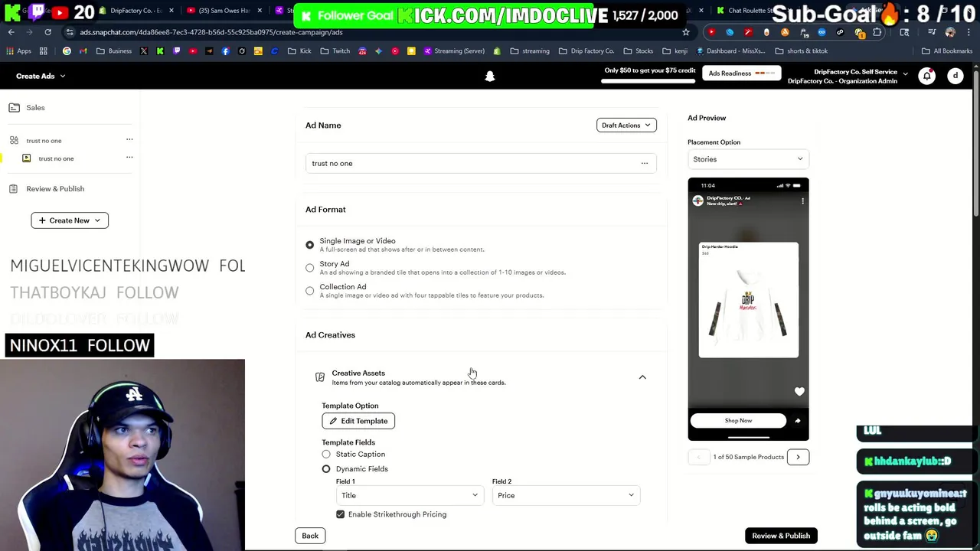This screenshot has width=980, height=551.
Task: Select the trust no one ad item
Action: (x=56, y=158)
